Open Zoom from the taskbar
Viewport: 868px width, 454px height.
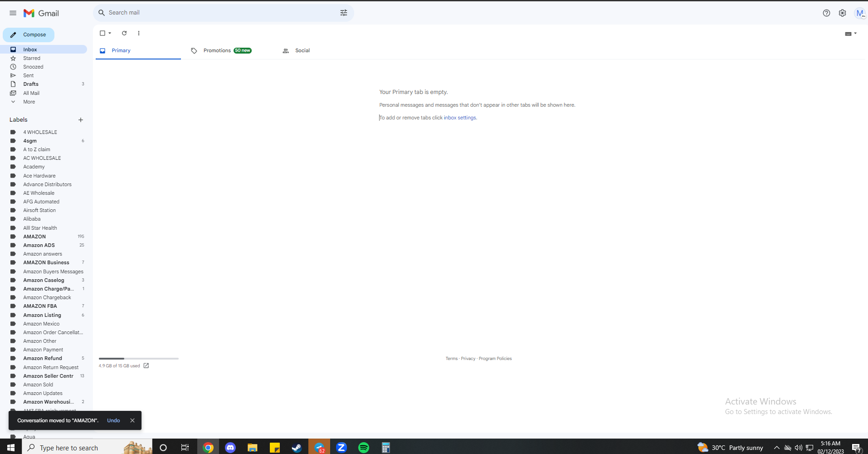point(341,447)
